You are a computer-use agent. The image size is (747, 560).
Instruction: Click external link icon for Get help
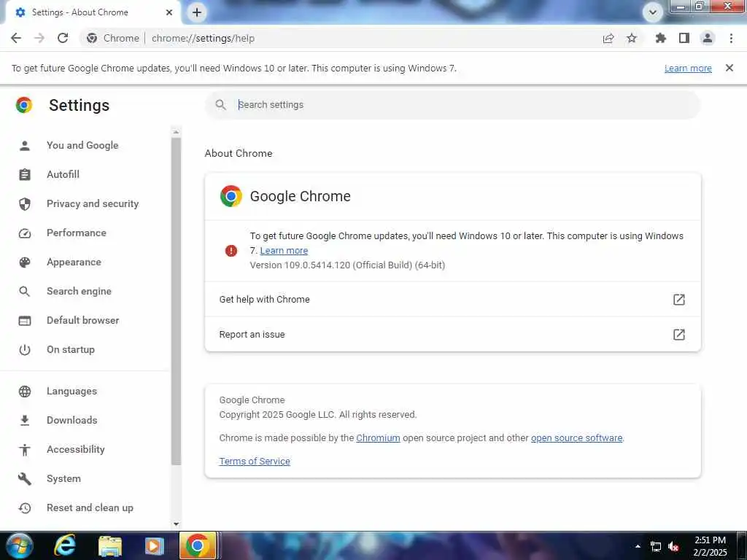679,299
